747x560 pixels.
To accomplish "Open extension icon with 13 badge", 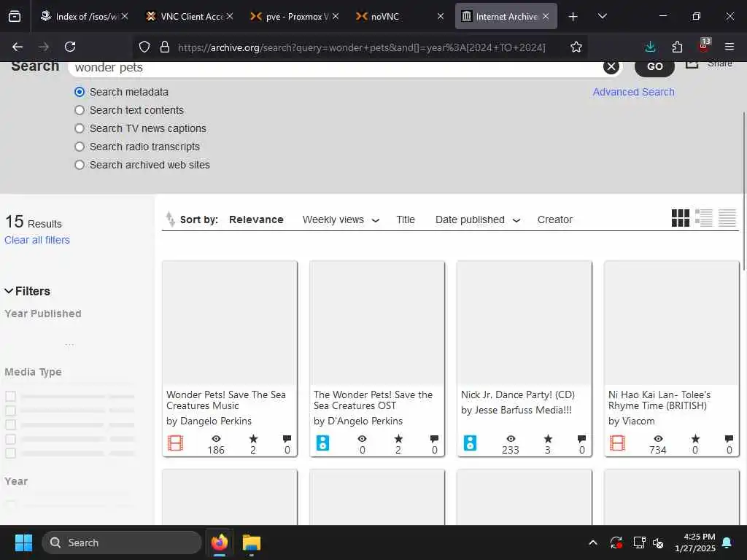I will click(x=704, y=45).
